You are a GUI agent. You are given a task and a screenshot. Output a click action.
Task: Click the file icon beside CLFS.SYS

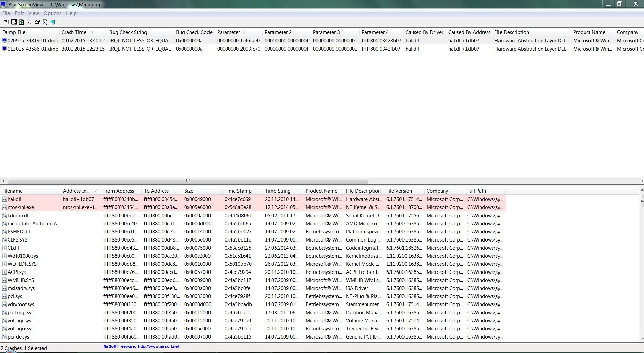4,240
